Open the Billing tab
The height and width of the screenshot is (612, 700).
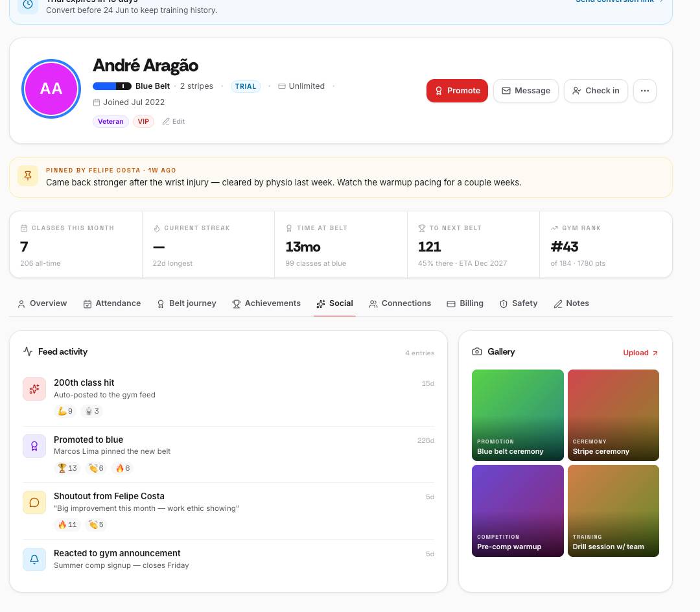pyautogui.click(x=465, y=303)
